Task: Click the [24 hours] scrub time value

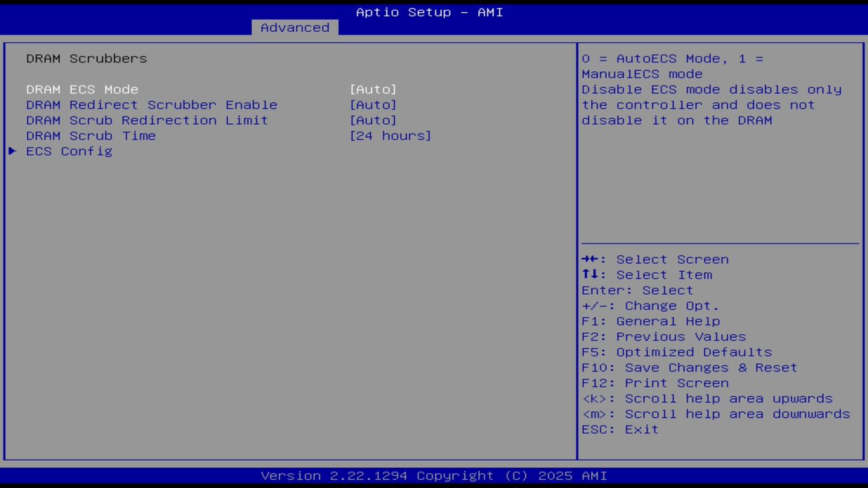Action: 390,136
